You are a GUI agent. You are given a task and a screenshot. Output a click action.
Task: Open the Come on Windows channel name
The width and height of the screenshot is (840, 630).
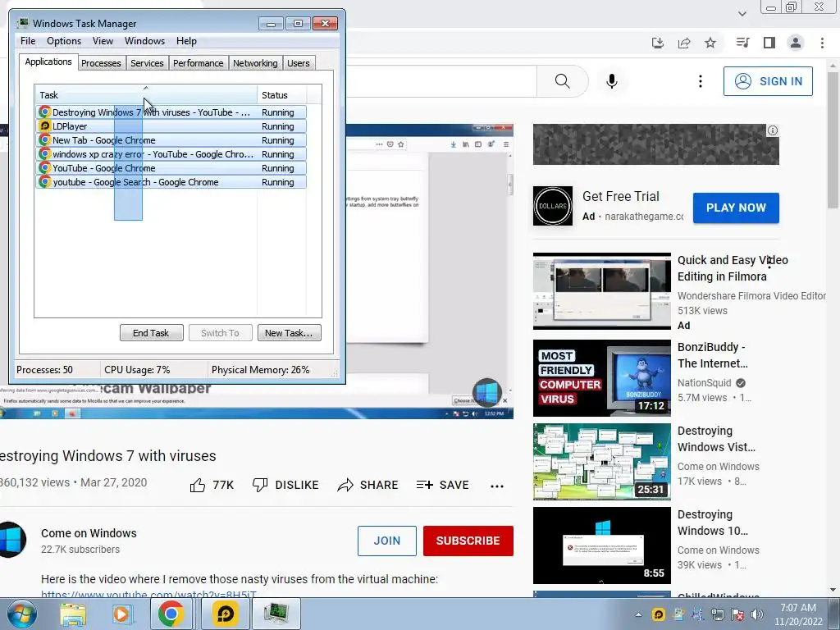[89, 533]
